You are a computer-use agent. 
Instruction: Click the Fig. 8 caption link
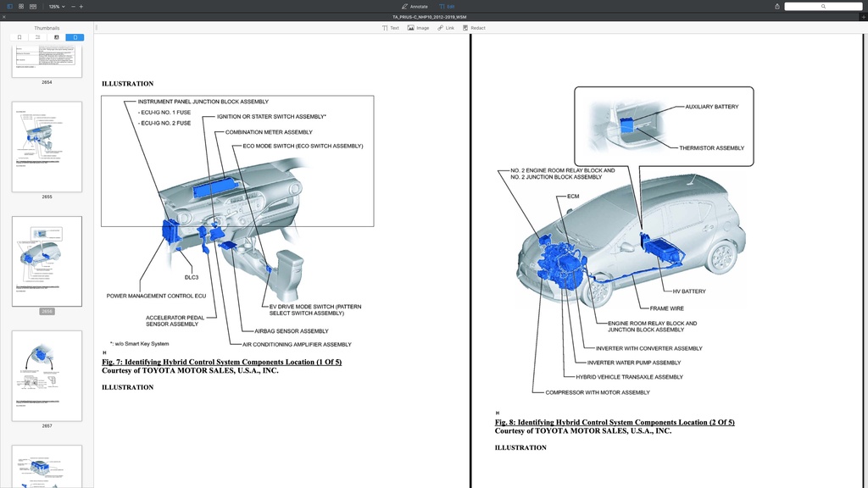[x=615, y=422]
